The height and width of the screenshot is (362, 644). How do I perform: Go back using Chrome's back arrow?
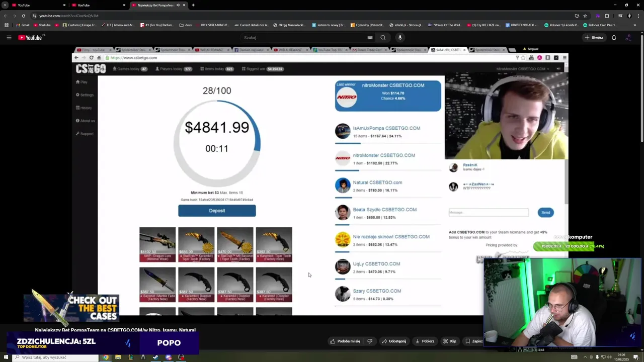coord(6,16)
